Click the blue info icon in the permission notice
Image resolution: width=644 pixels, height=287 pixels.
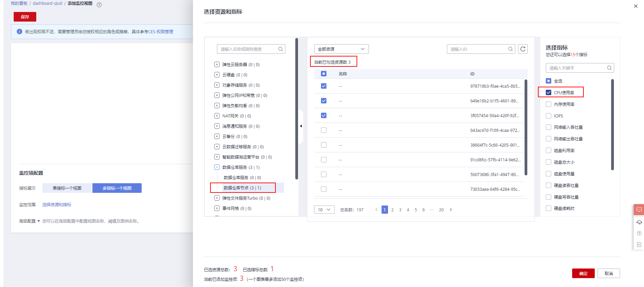coord(20,32)
